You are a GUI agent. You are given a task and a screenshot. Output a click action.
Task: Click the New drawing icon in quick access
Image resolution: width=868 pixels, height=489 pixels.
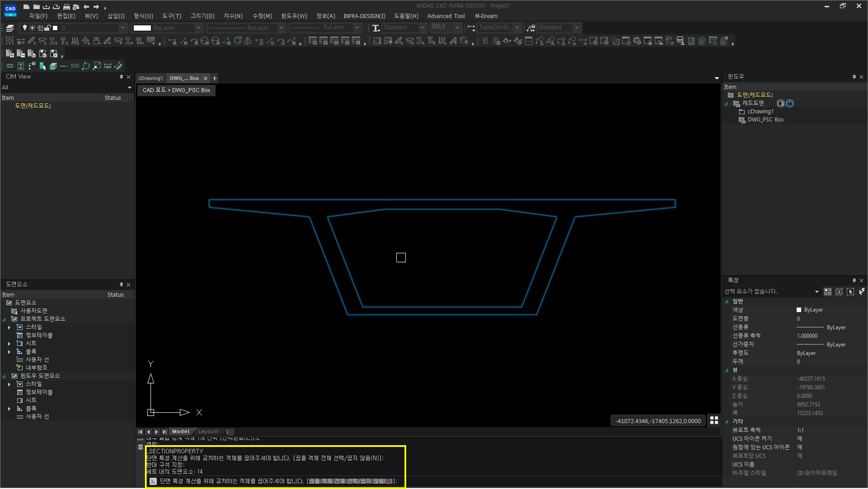[x=26, y=7]
